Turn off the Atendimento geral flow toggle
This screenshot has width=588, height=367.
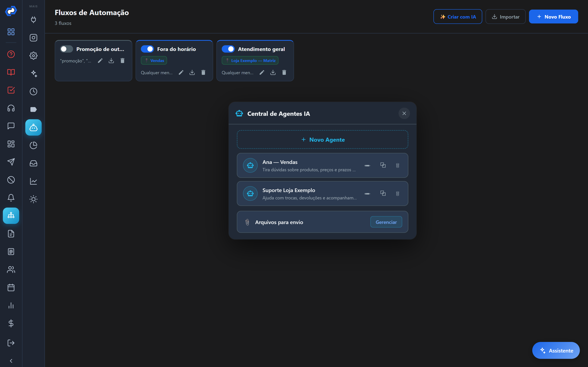point(228,49)
